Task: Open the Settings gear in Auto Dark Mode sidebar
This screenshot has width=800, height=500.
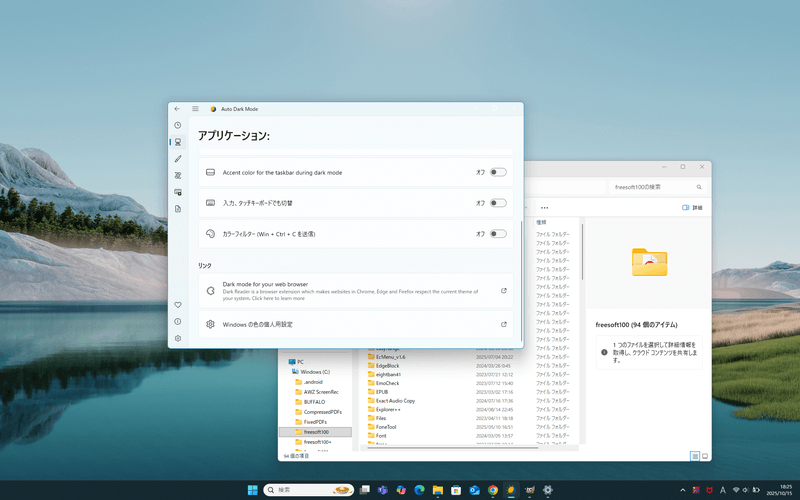Action: point(177,338)
